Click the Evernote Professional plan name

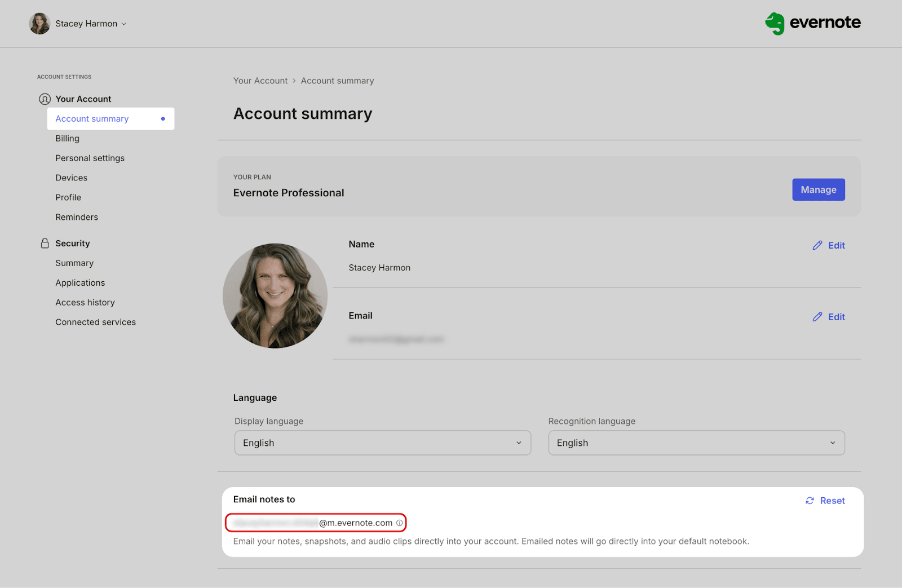coord(289,193)
